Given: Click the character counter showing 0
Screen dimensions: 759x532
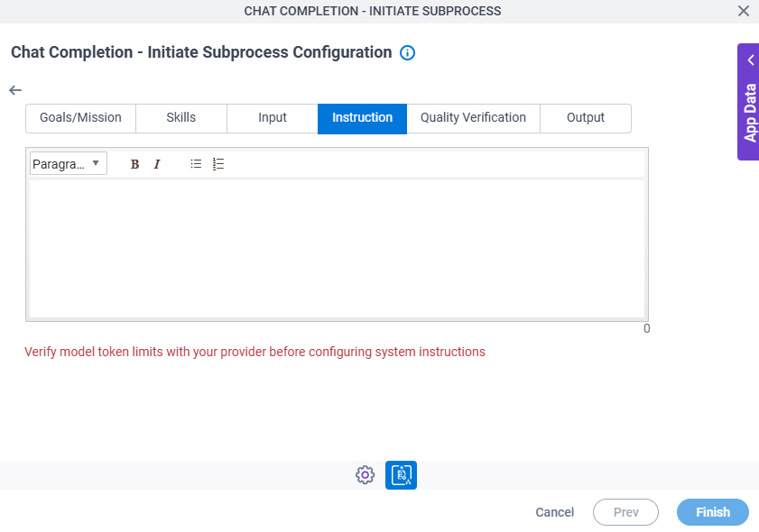Looking at the screenshot, I should click(x=647, y=329).
